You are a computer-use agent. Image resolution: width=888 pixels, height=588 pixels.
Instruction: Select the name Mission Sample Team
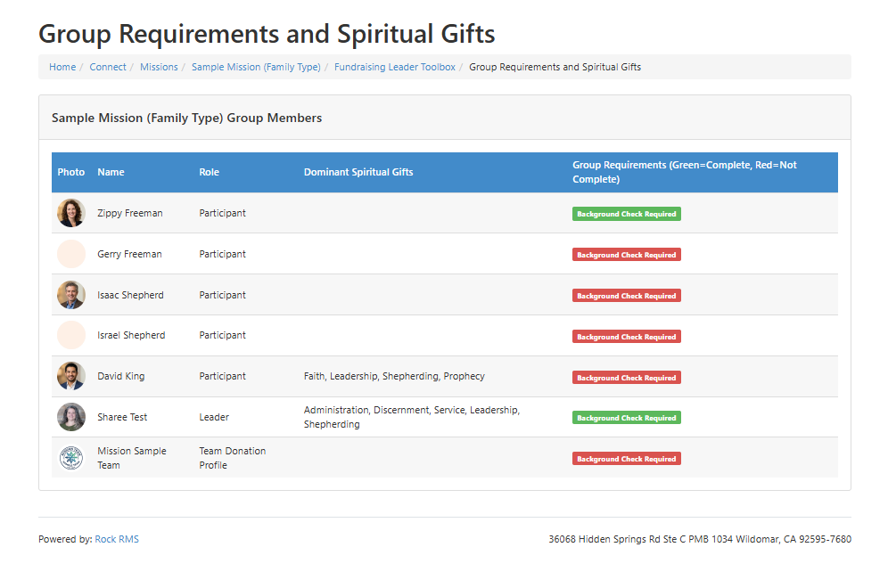[x=132, y=458]
